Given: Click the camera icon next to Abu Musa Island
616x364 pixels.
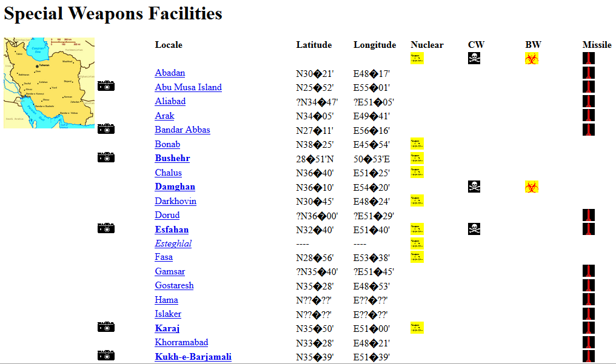Looking at the screenshot, I should 106,86.
